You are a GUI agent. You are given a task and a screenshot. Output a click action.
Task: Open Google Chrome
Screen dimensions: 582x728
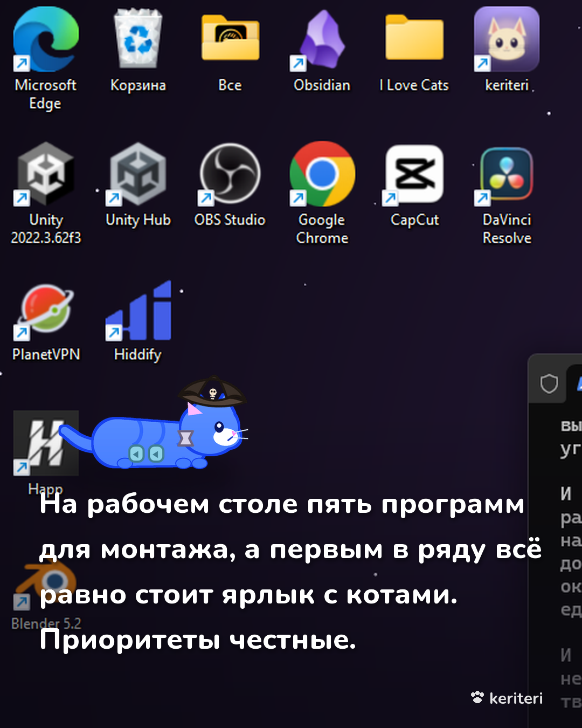pyautogui.click(x=322, y=174)
